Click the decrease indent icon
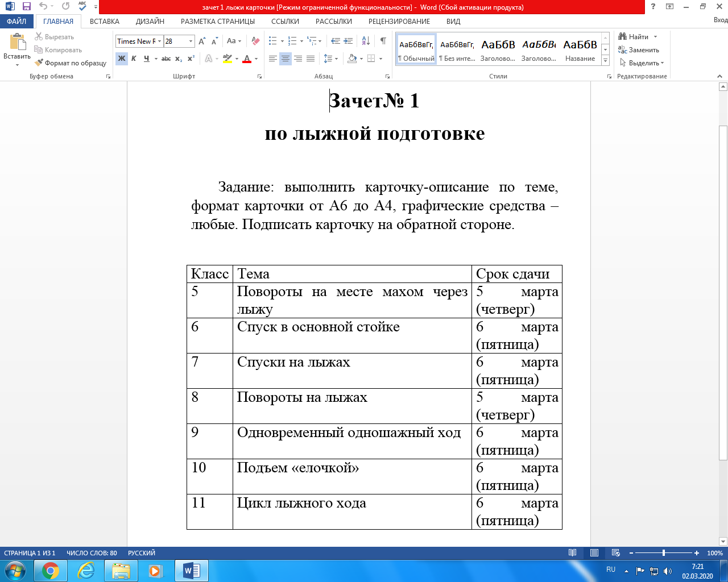Image resolution: width=728 pixels, height=582 pixels. click(336, 41)
